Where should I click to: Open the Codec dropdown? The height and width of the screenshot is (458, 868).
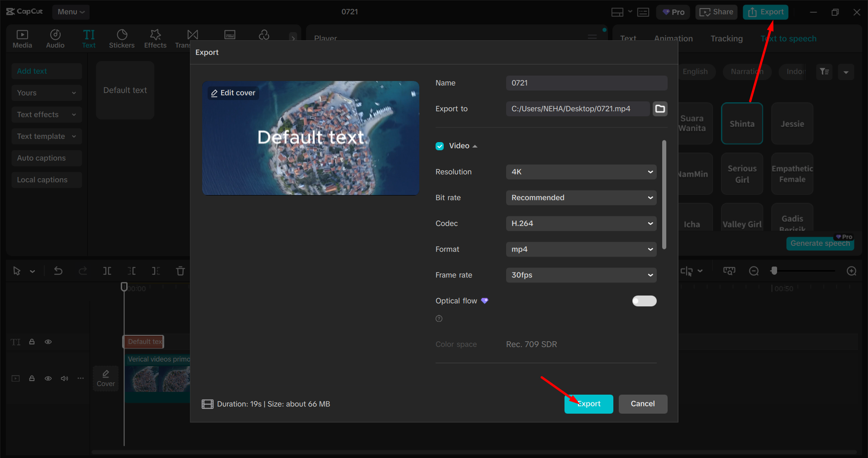point(581,224)
